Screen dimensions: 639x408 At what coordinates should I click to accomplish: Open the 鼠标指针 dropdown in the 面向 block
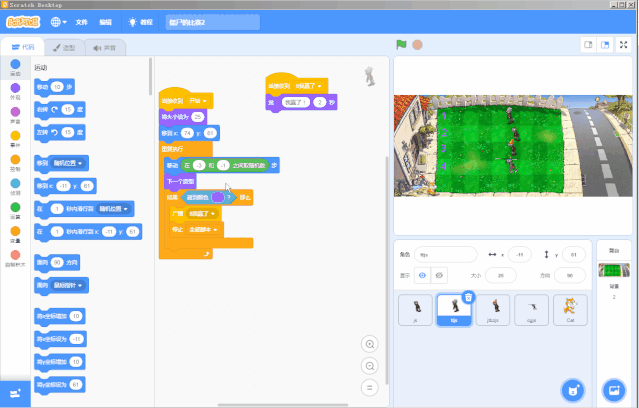click(x=68, y=285)
